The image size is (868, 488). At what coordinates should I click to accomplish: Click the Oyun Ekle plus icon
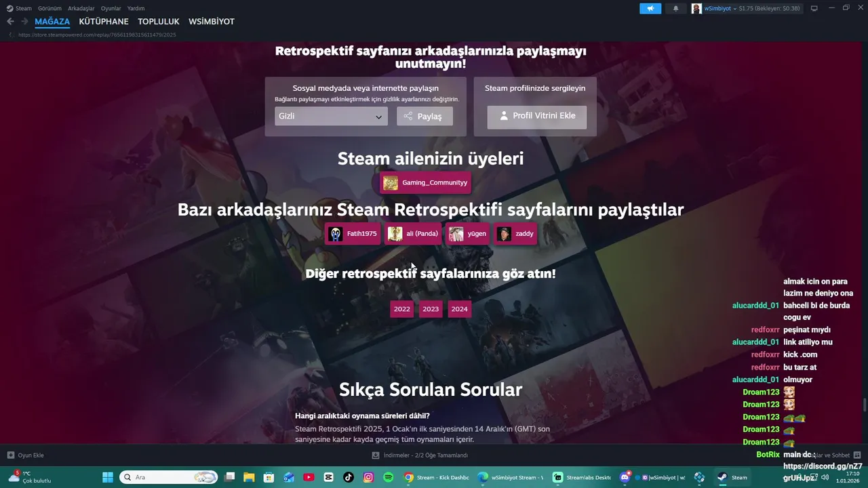point(10,455)
